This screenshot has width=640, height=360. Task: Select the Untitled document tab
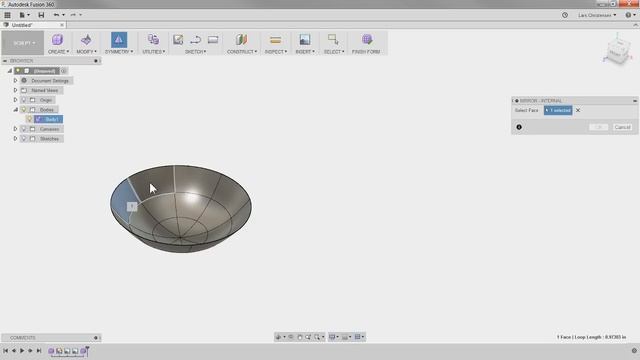[x=22, y=25]
